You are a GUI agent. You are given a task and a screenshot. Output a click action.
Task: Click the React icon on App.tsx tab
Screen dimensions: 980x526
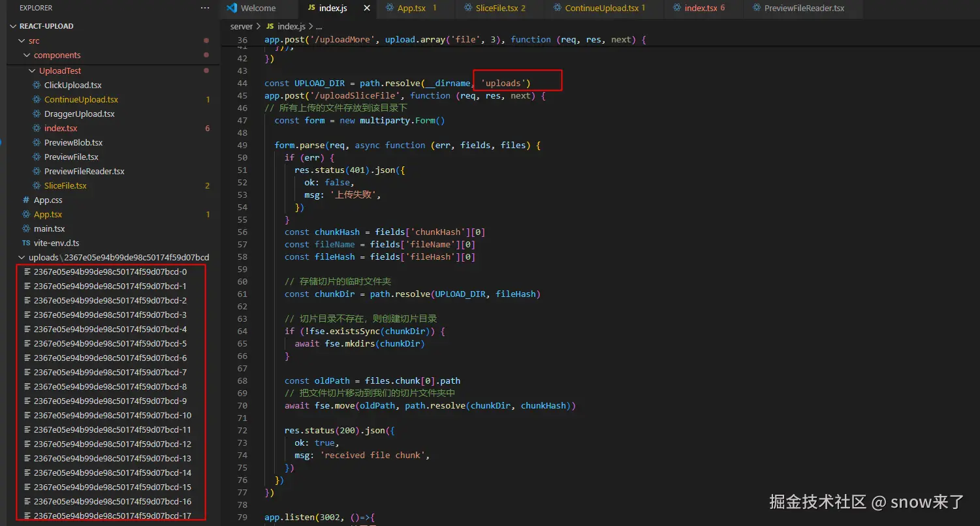(x=390, y=8)
